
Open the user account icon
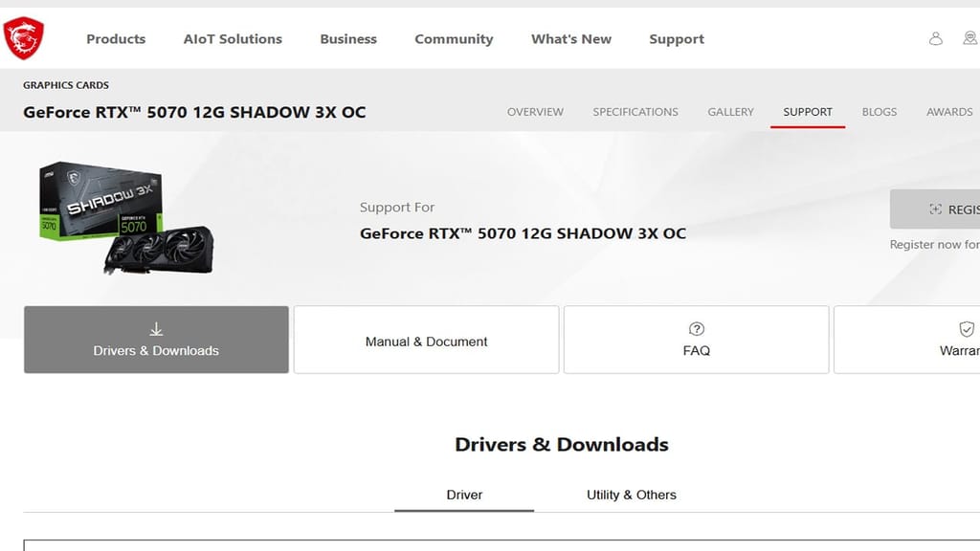(x=936, y=38)
